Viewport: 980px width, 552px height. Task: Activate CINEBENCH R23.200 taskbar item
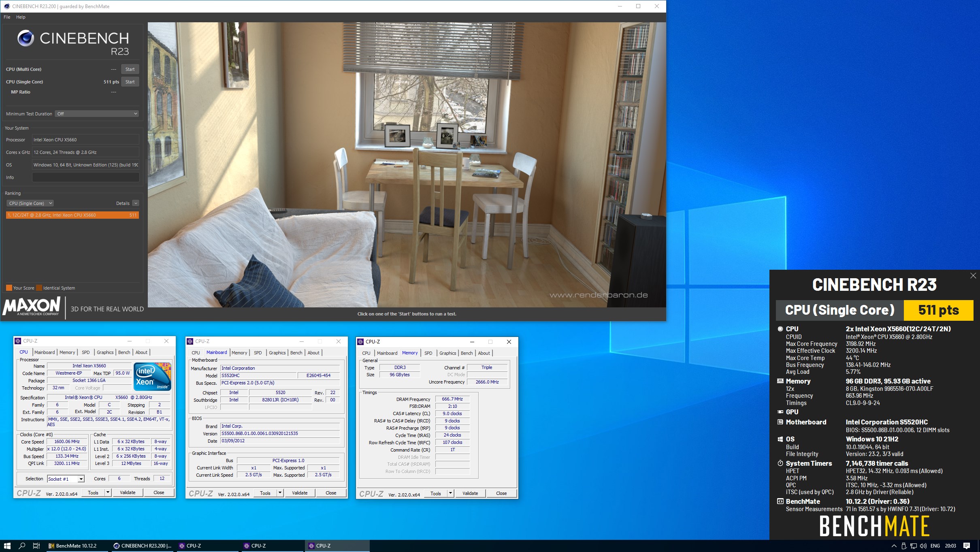tap(142, 546)
